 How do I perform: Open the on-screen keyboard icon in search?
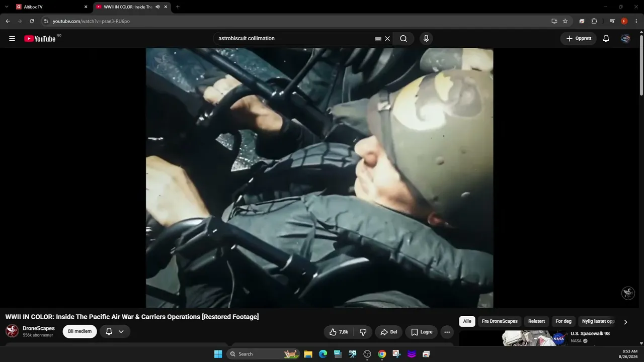click(378, 39)
